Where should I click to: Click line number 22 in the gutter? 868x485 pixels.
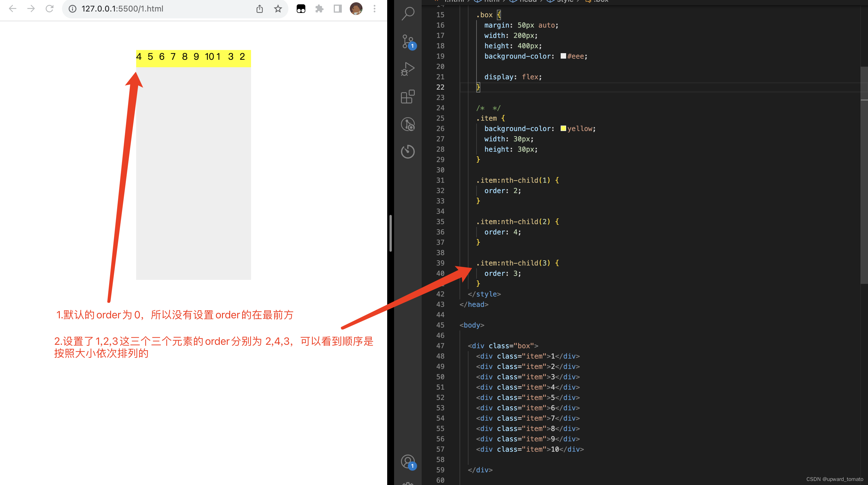tap(440, 87)
